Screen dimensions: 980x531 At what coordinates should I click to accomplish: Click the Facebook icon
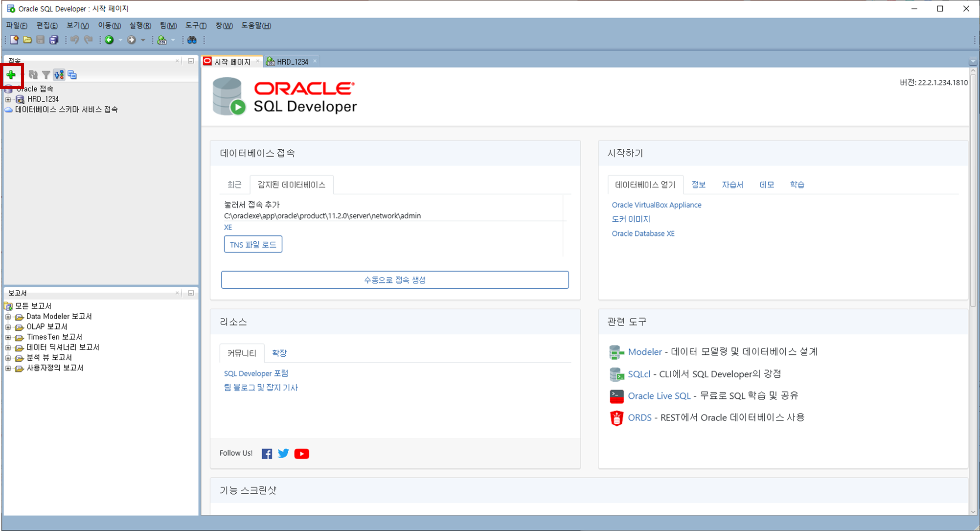[267, 454]
